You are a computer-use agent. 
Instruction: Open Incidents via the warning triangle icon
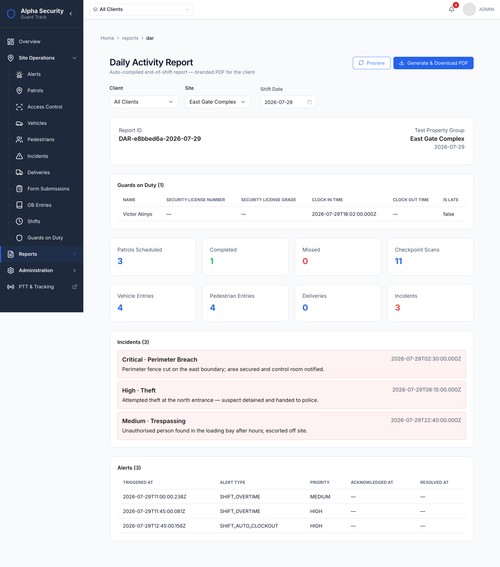click(x=19, y=156)
